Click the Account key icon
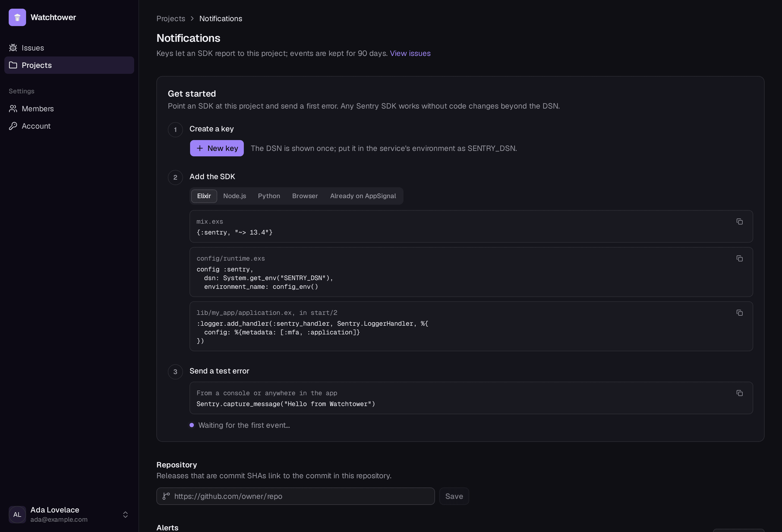This screenshot has height=532, width=782. (x=13, y=126)
